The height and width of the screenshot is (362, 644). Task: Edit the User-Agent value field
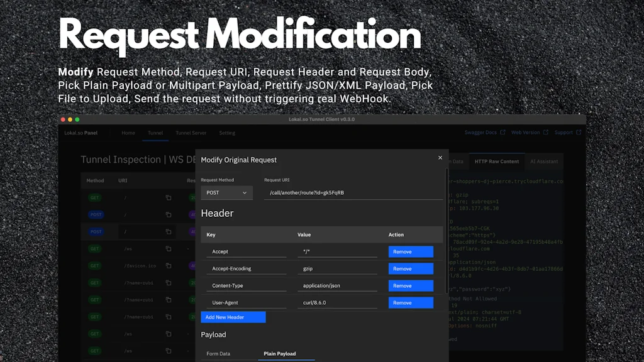337,303
